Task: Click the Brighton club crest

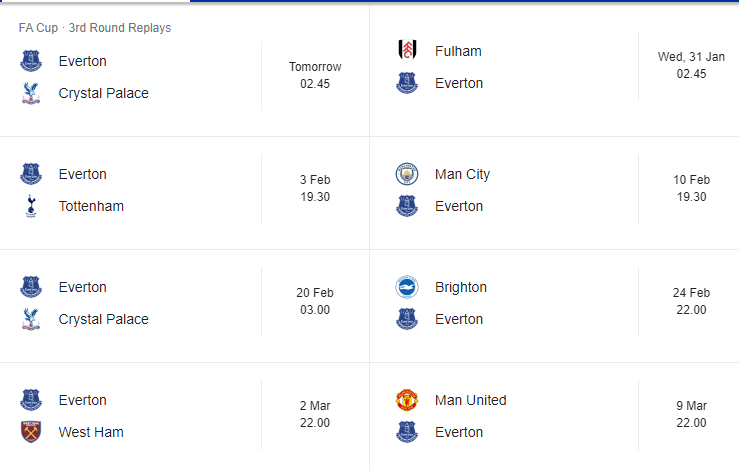Action: [x=407, y=287]
